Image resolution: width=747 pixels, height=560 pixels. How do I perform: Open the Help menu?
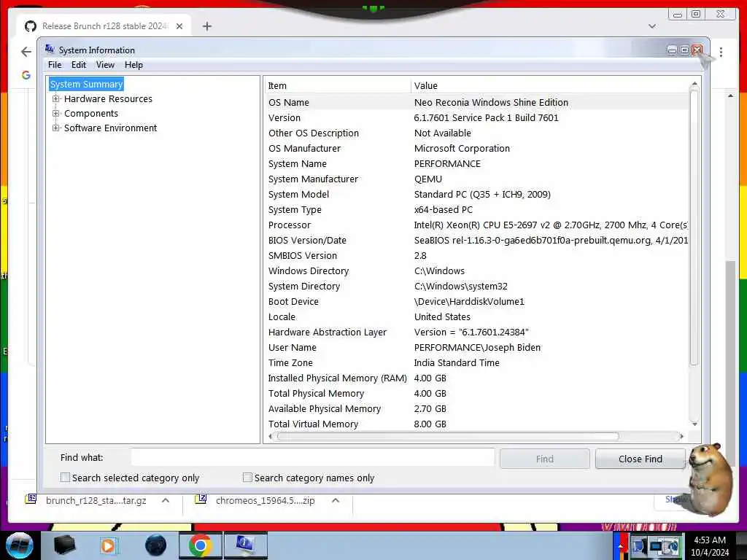134,65
